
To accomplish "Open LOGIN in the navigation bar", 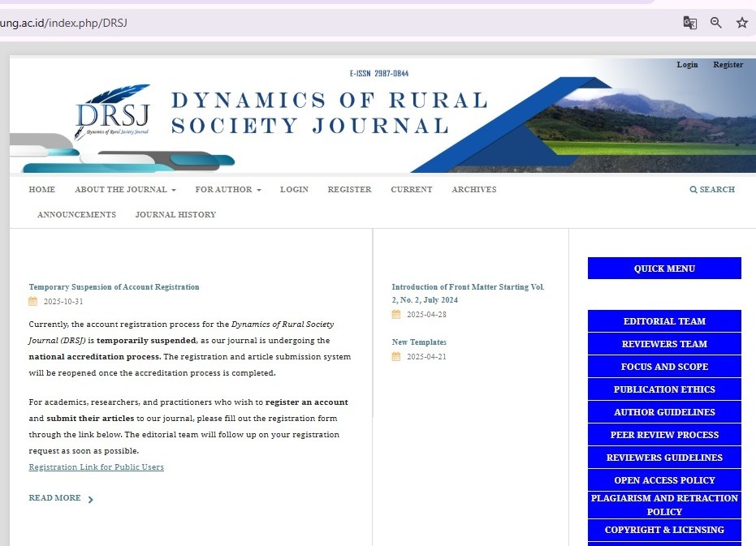I will coord(294,189).
